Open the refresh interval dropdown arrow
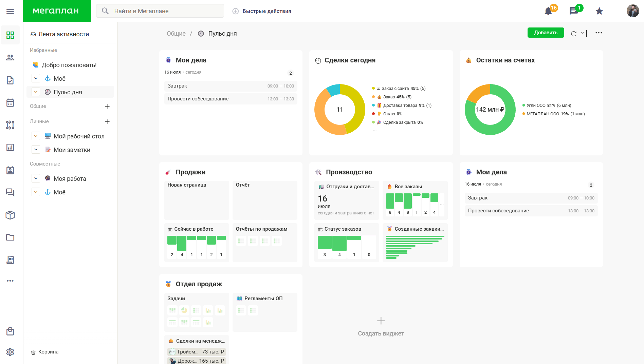 pyautogui.click(x=582, y=33)
